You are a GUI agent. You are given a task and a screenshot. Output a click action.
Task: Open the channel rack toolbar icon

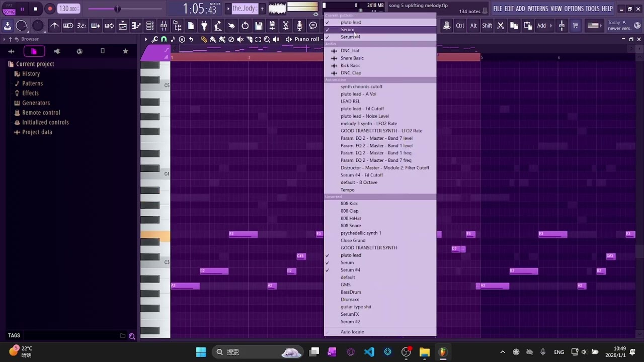150,26
